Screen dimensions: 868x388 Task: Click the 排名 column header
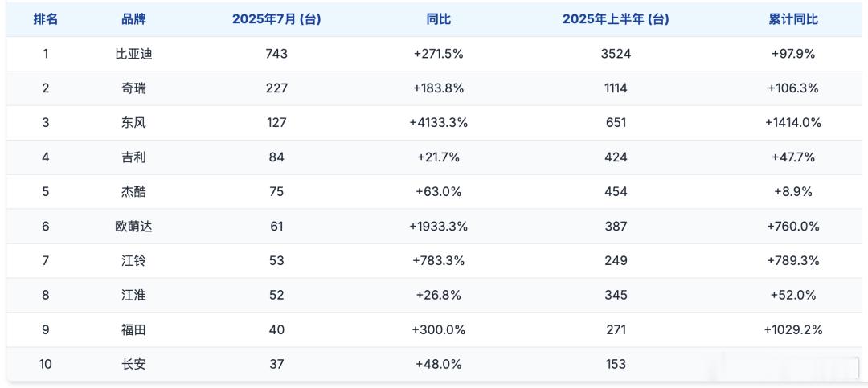click(46, 19)
